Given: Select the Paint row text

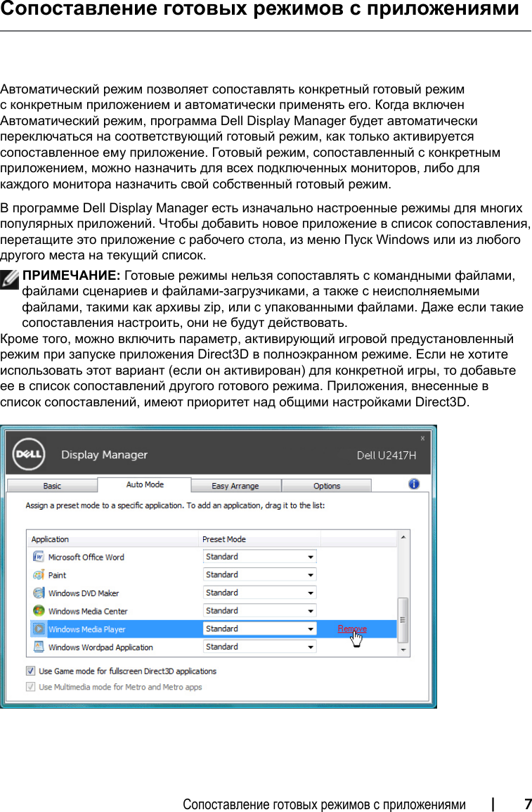Looking at the screenshot, I should click(57, 575).
